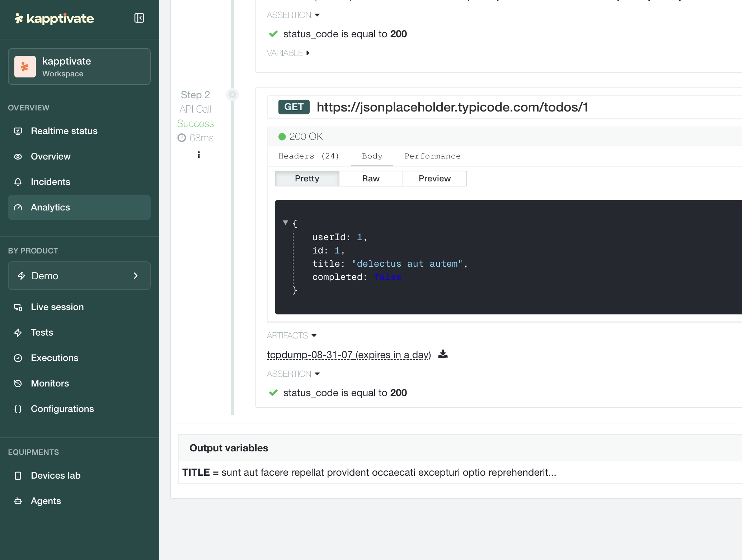This screenshot has height=560, width=742.
Task: Select the Pretty body format
Action: click(307, 179)
